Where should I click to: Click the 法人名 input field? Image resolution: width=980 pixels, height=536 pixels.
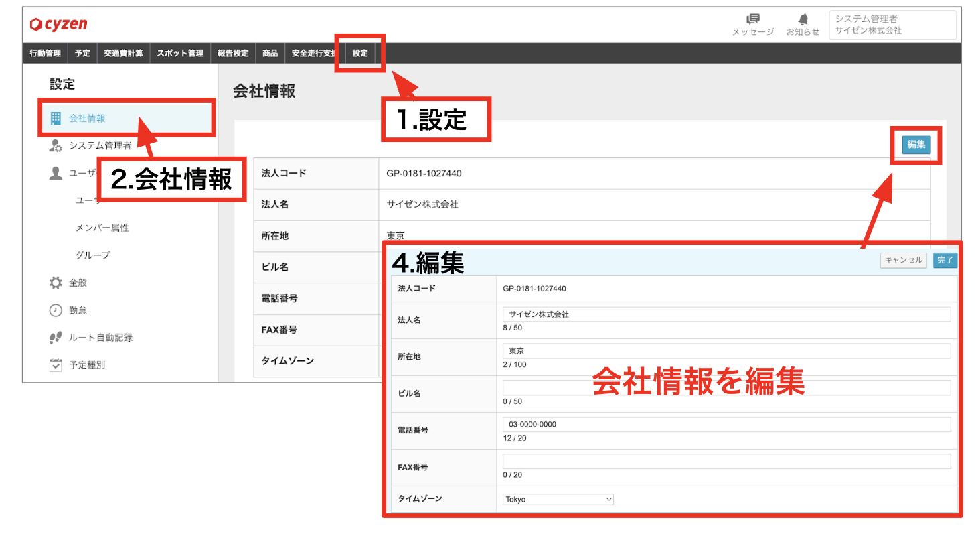point(726,314)
